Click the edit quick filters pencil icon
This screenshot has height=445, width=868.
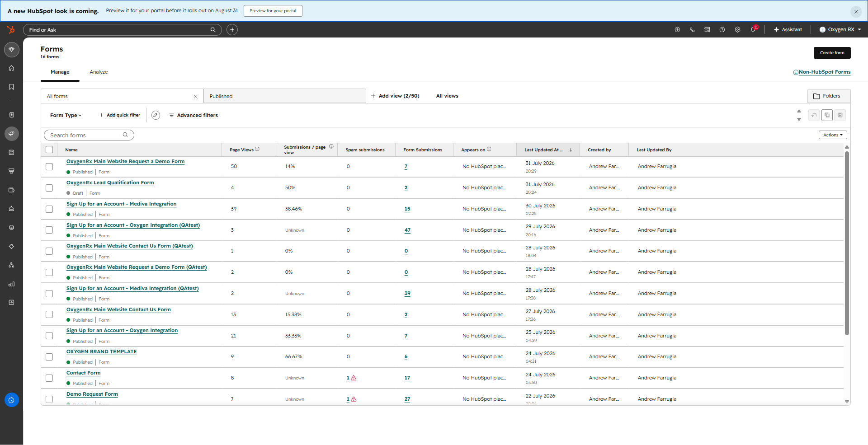[156, 115]
